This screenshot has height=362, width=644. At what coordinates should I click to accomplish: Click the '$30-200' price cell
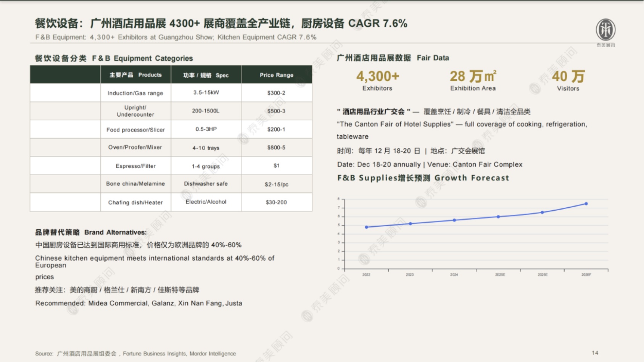click(277, 202)
